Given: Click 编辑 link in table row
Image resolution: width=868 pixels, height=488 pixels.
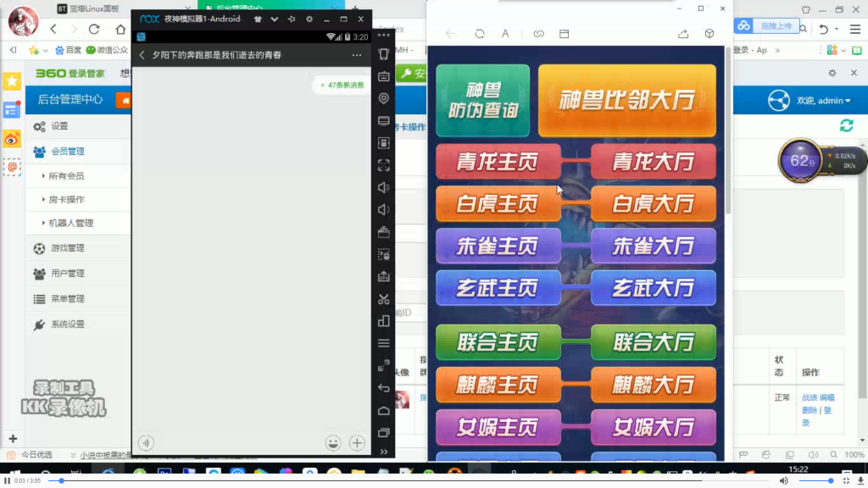Looking at the screenshot, I should (x=827, y=397).
